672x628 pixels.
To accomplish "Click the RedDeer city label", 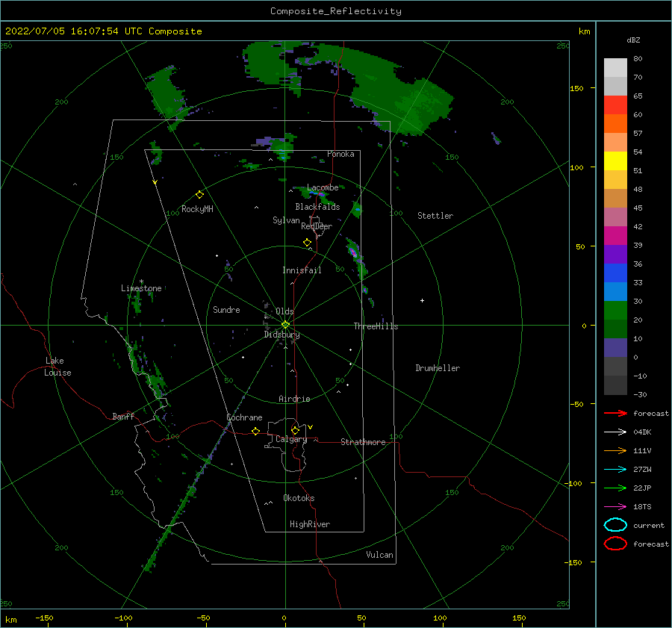I will (x=317, y=226).
